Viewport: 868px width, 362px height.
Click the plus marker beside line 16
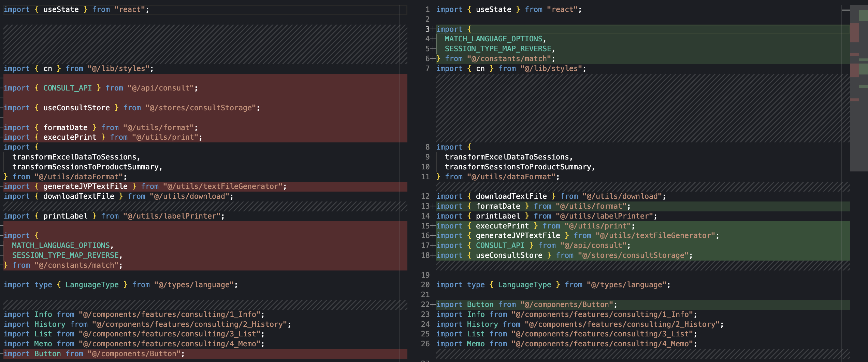coord(433,236)
